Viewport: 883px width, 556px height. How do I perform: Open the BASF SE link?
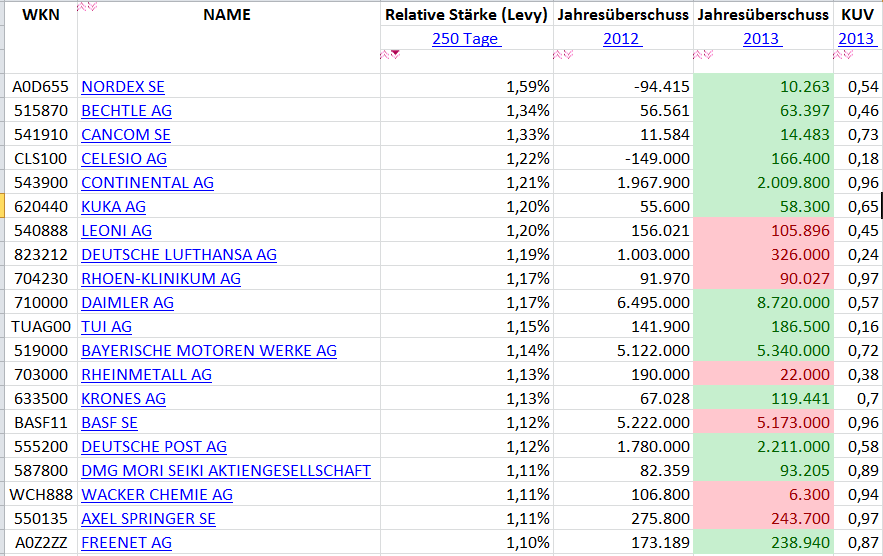point(109,422)
